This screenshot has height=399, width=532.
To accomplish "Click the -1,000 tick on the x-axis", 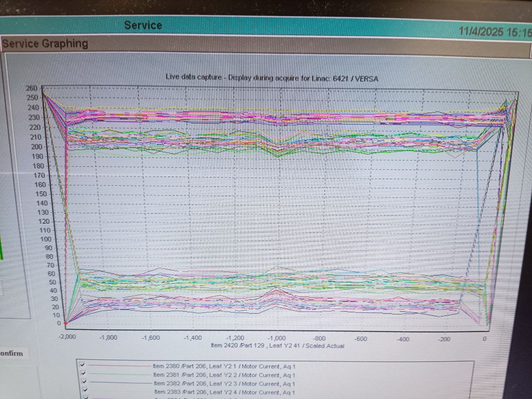I will click(276, 338).
